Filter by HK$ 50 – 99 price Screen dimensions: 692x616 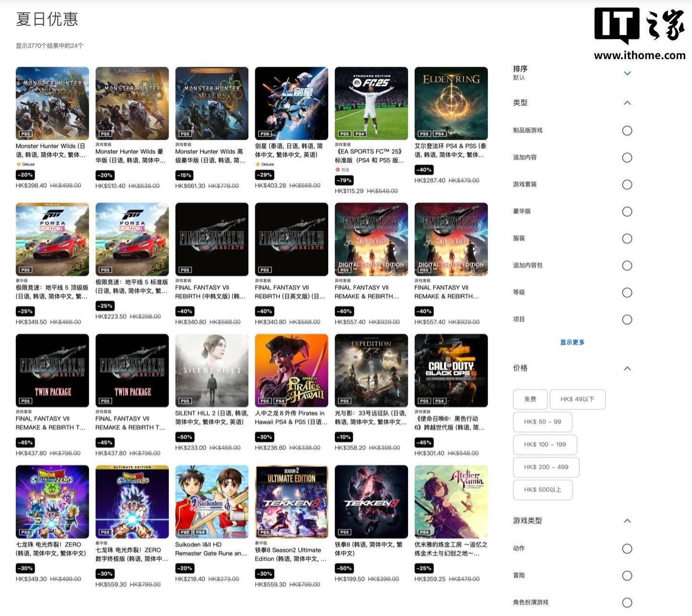coord(543,422)
